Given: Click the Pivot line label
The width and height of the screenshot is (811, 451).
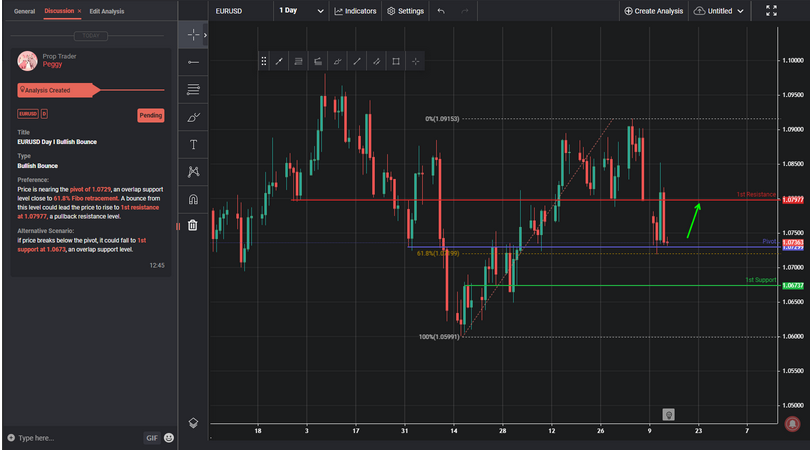Looking at the screenshot, I should pyautogui.click(x=769, y=242).
